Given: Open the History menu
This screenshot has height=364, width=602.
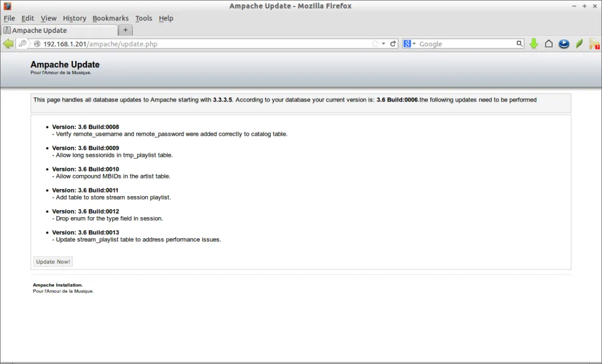Looking at the screenshot, I should [x=74, y=18].
